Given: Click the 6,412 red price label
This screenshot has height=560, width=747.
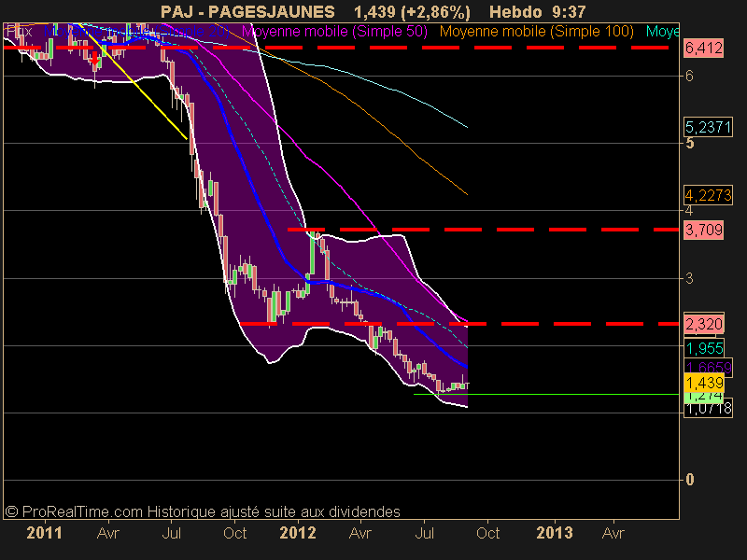Looking at the screenshot, I should coord(704,49).
